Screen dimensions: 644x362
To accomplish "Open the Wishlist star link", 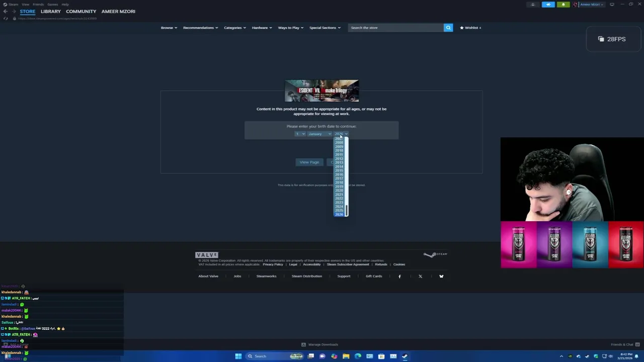I will 470,28.
